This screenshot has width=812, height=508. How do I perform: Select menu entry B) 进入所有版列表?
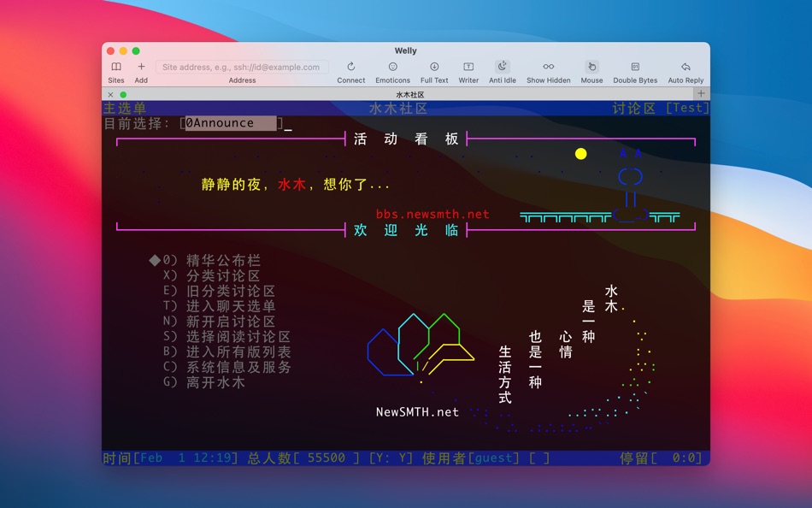tap(227, 352)
